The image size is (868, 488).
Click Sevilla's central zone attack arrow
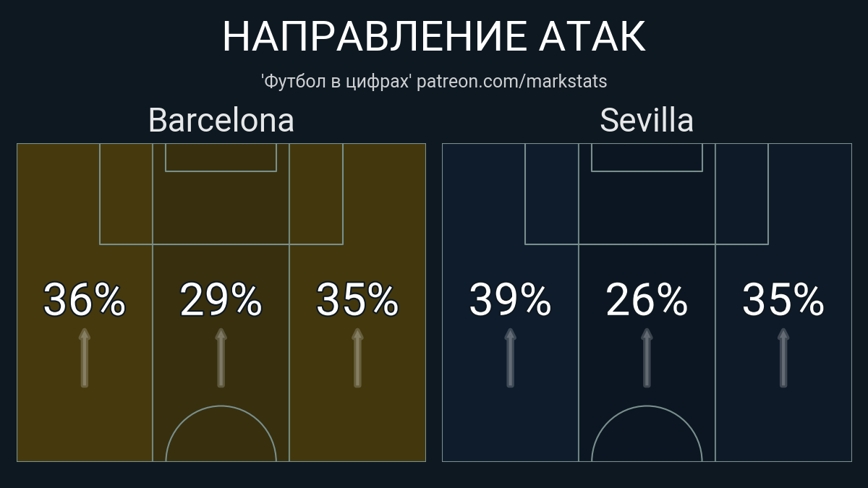click(x=647, y=359)
